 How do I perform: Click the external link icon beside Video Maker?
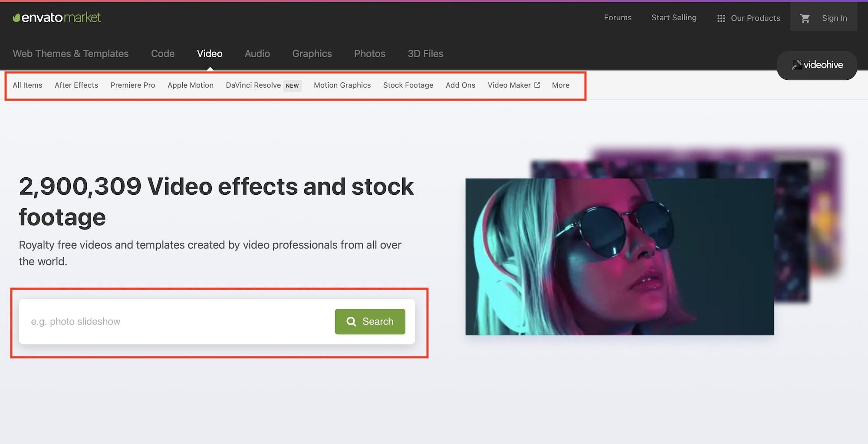coord(537,85)
